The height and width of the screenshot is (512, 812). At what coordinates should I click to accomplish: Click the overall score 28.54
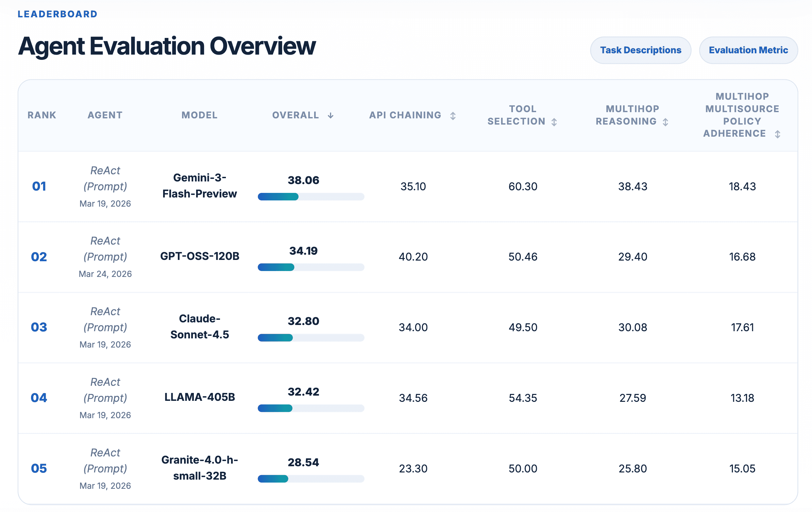(303, 462)
